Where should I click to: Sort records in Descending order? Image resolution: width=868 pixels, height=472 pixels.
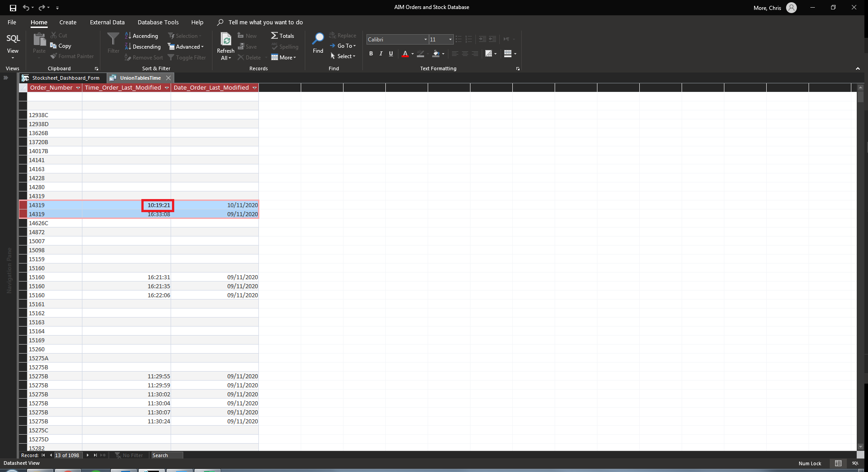click(143, 47)
